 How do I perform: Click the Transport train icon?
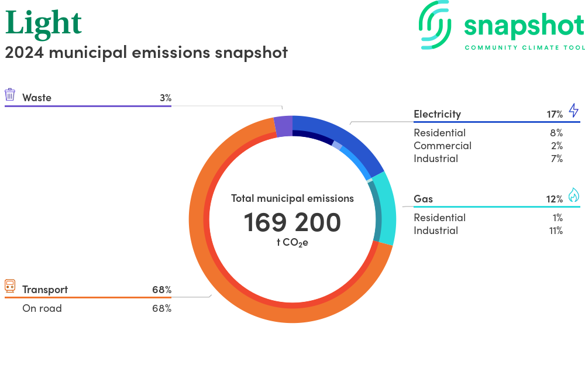pos(10,286)
